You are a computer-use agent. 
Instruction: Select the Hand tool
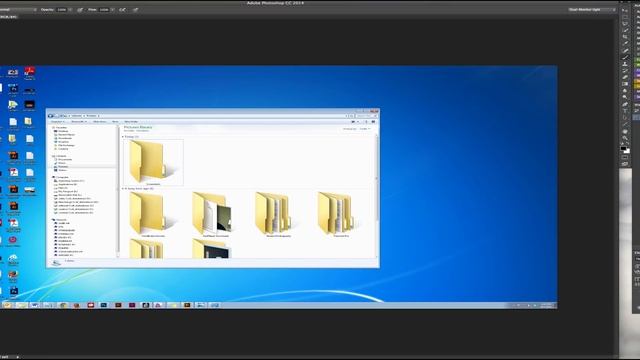[x=625, y=131]
